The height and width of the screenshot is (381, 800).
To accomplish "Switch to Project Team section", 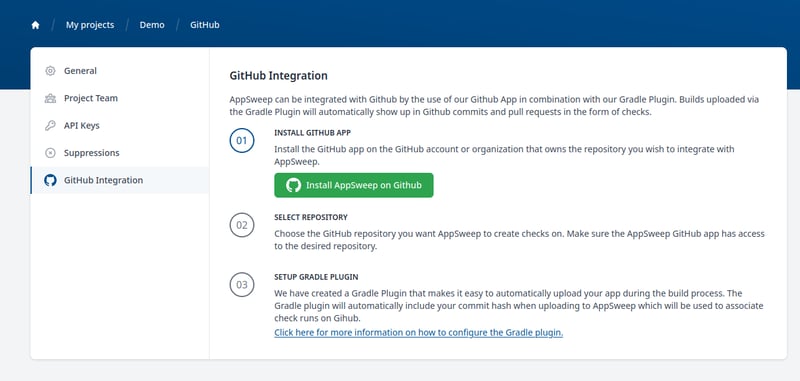I will pyautogui.click(x=119, y=98).
